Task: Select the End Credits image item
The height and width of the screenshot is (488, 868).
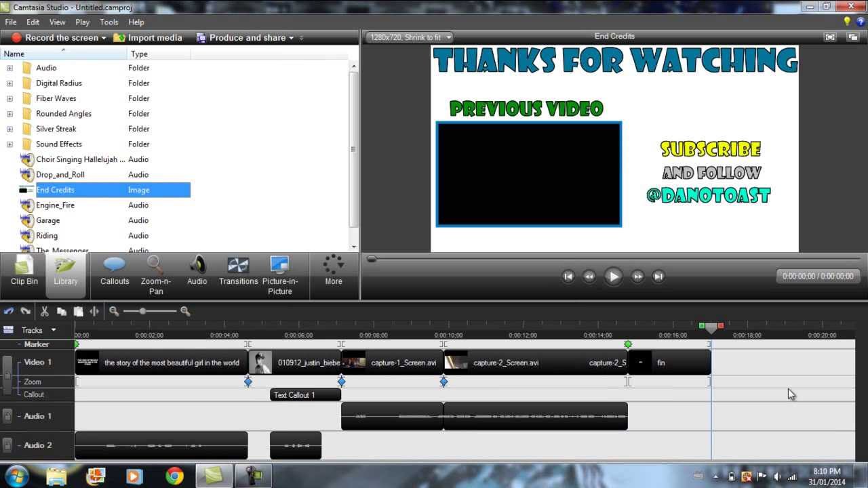Action: point(95,190)
